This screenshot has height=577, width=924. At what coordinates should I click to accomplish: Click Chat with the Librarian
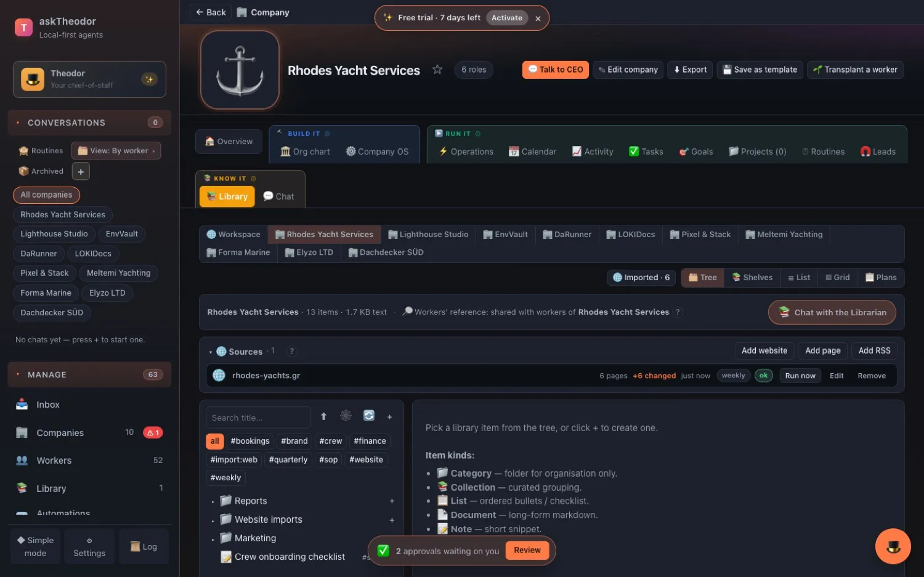point(832,312)
